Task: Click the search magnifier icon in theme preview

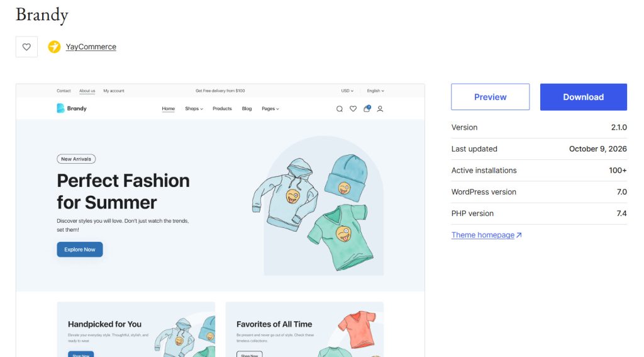Action: coord(339,109)
